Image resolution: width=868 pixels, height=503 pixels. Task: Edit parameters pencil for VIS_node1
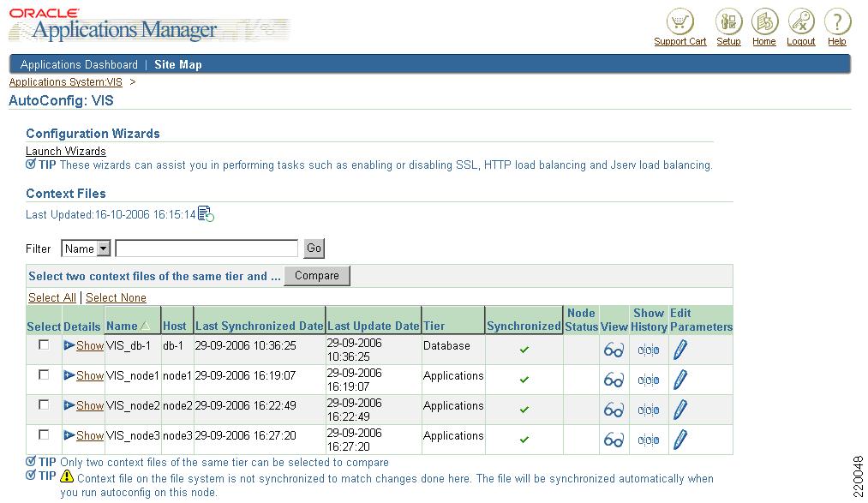click(x=680, y=380)
